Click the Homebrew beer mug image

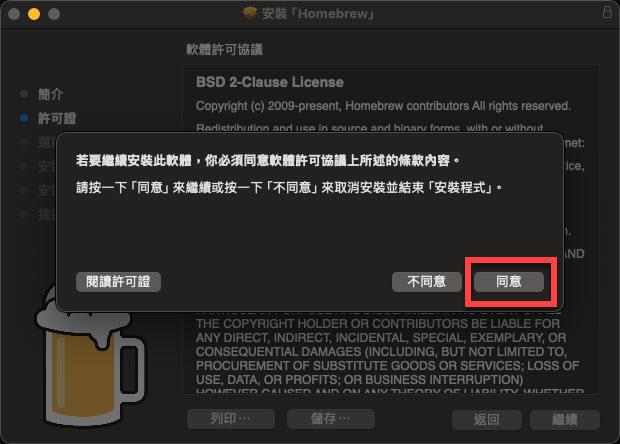pos(90,356)
